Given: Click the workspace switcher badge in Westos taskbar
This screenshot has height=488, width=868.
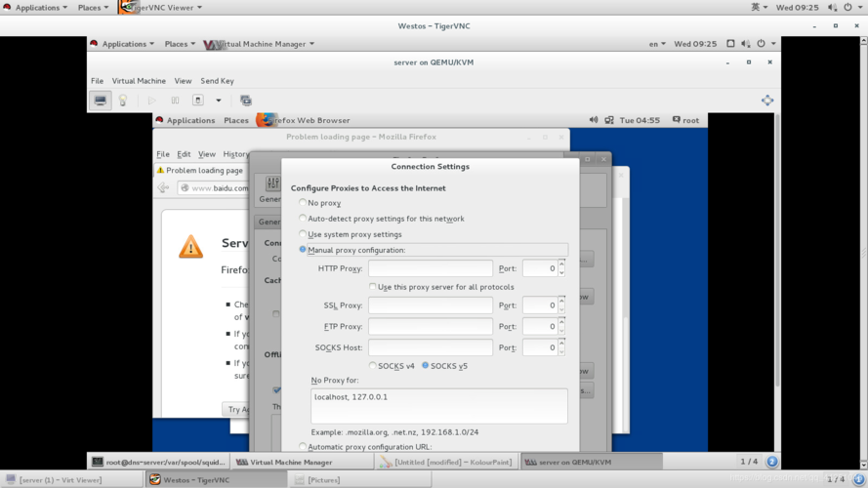Looking at the screenshot, I should click(x=771, y=462).
